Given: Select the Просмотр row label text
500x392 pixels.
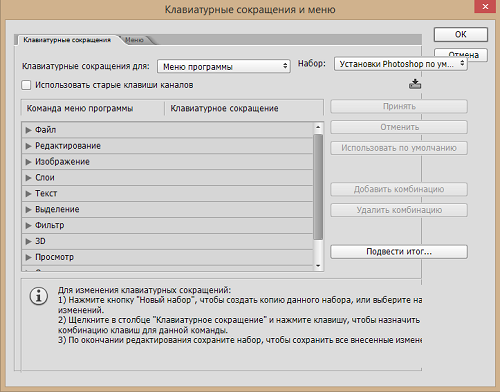Looking at the screenshot, I should tap(55, 257).
